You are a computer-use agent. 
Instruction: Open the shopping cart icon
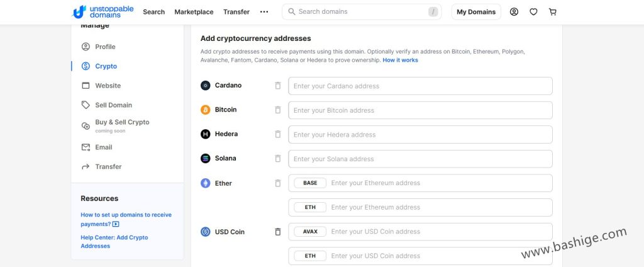(552, 12)
